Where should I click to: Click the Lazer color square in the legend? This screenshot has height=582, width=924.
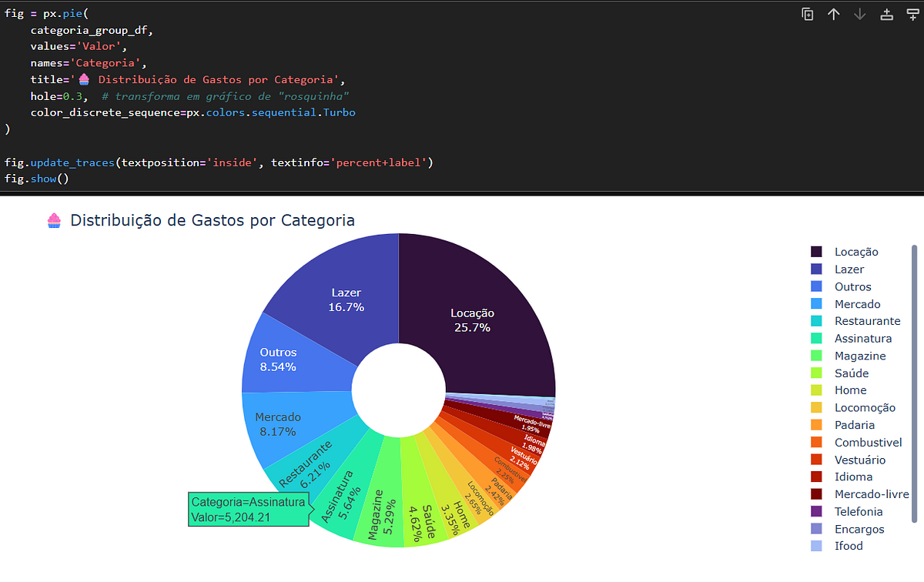821,269
